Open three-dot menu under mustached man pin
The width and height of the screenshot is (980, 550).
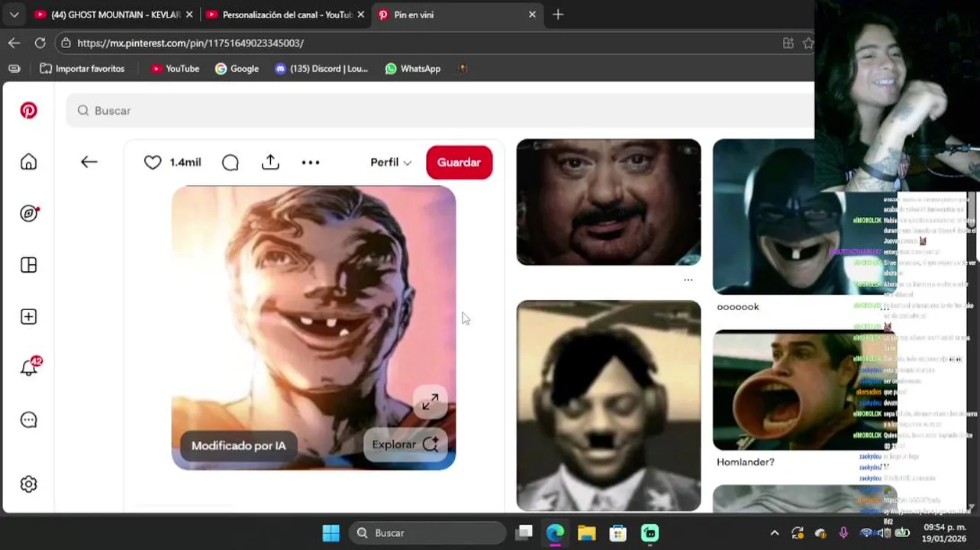click(688, 280)
